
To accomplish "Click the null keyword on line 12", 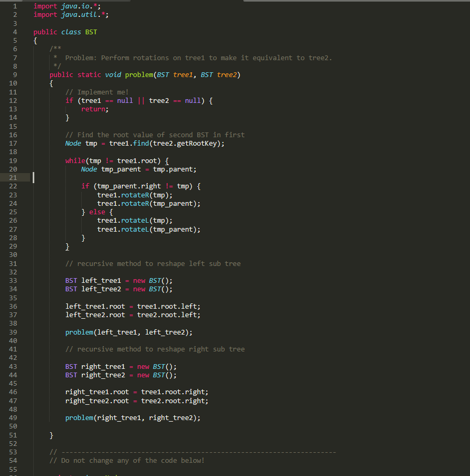I will [124, 100].
